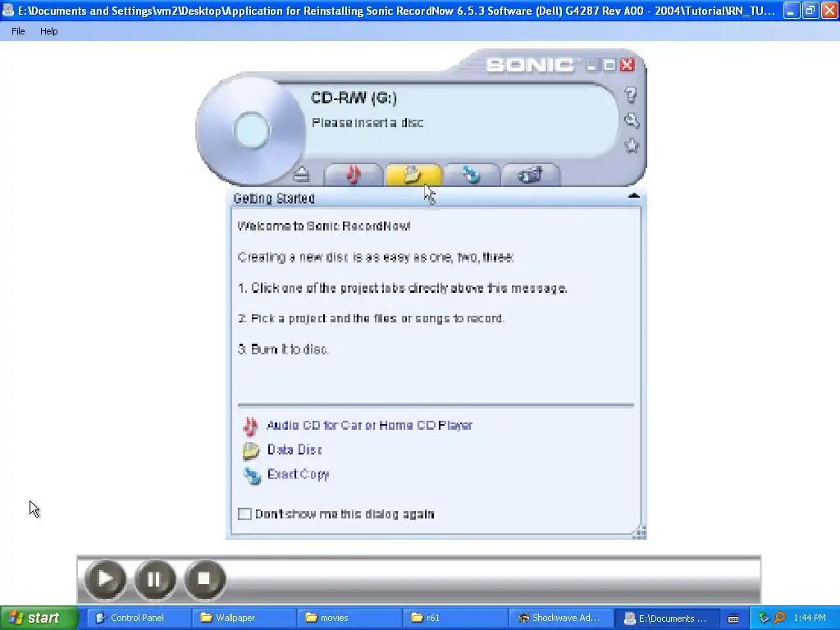Click the orange magnifier tray icon

click(x=780, y=619)
